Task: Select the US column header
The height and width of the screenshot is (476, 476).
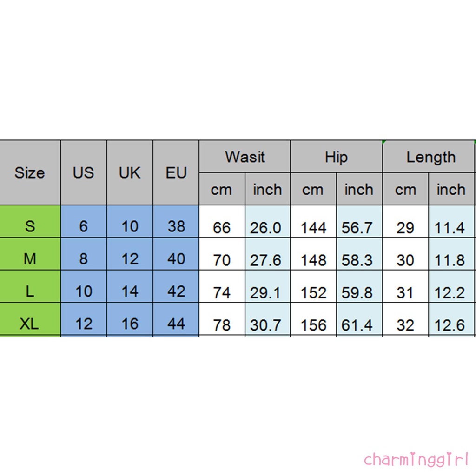Action: (83, 173)
